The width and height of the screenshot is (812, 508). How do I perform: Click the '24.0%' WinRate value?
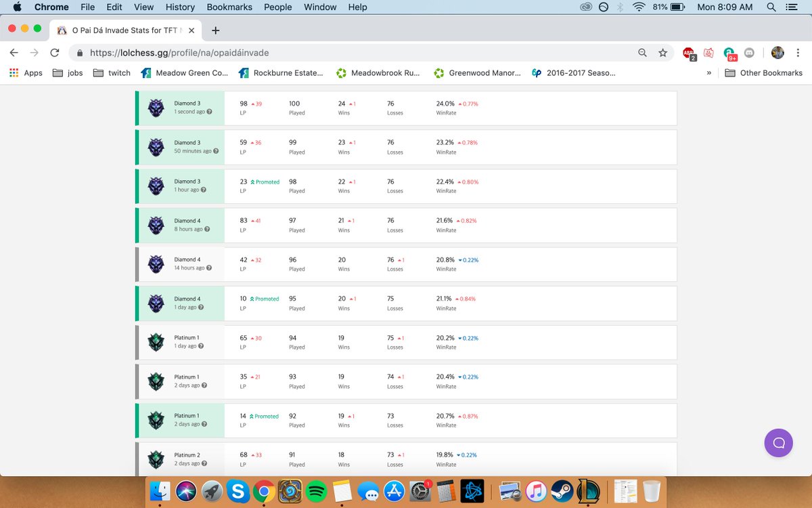[445, 104]
